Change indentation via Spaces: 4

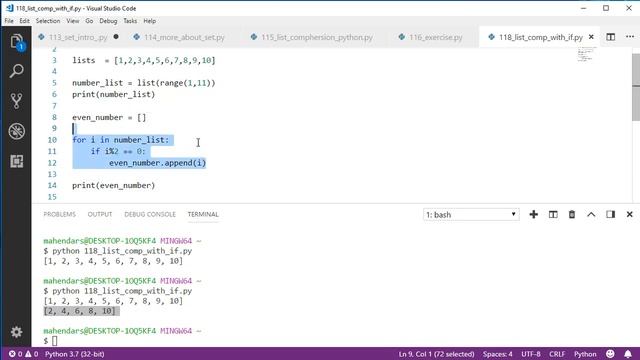tap(497, 354)
